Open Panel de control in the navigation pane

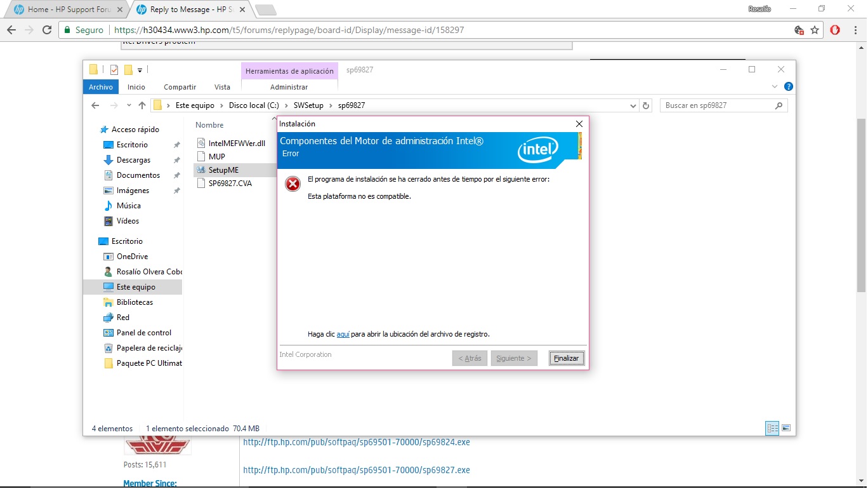point(144,333)
